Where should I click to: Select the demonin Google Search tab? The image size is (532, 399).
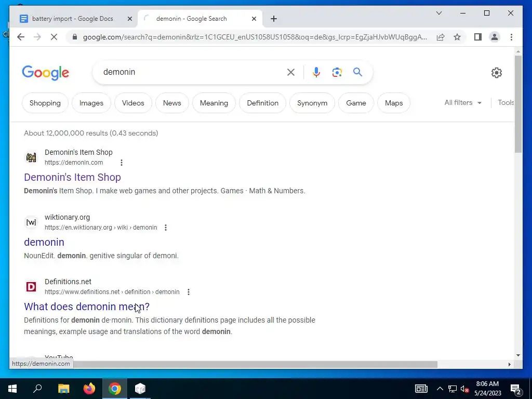pos(191,19)
